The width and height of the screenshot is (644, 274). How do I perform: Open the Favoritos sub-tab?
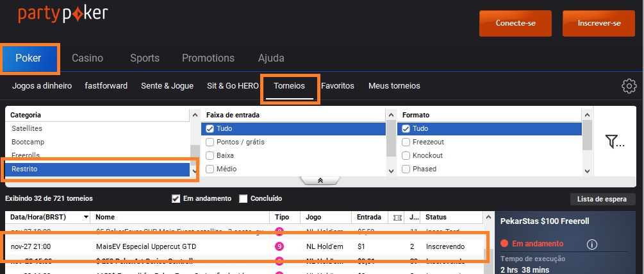coord(338,86)
